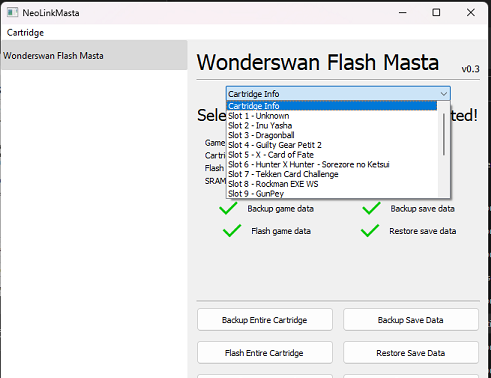Click the green checkmark beside Restore save data
The width and height of the screenshot is (491, 378).
coord(370,230)
